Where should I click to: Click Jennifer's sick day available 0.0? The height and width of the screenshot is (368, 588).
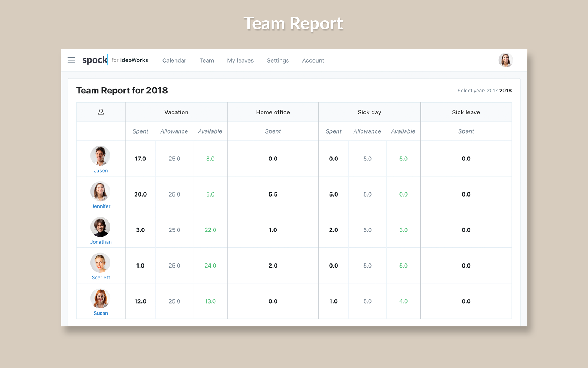click(404, 194)
